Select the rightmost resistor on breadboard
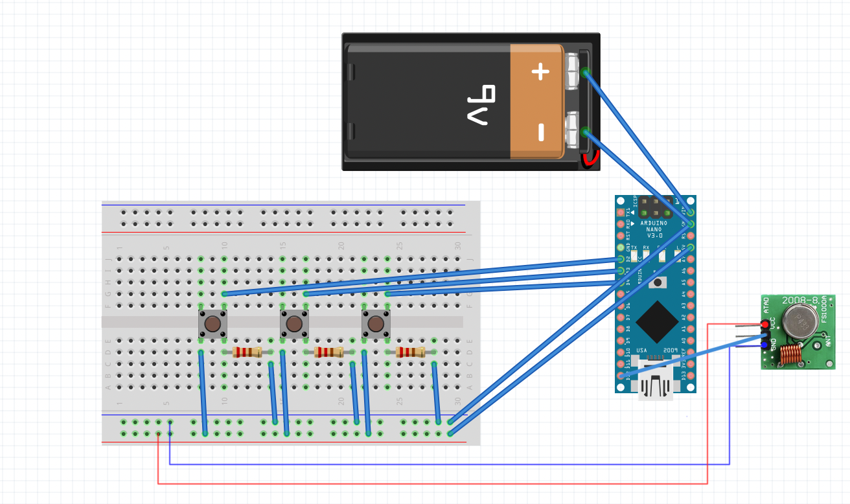Viewport: 850px width, 504px height. [x=411, y=352]
